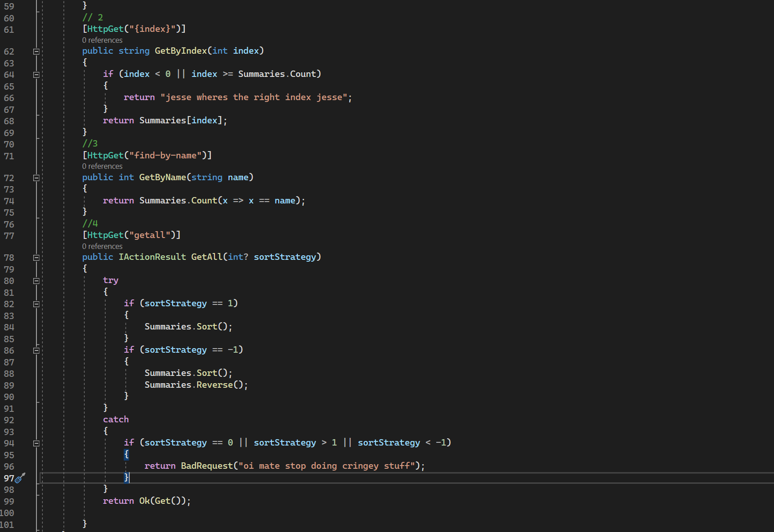The height and width of the screenshot is (532, 774).
Task: Collapse the GetByName method on line 72
Action: pyautogui.click(x=36, y=178)
